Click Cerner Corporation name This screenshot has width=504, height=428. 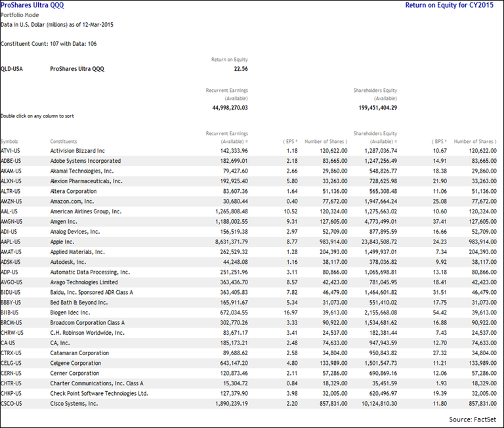75,374
